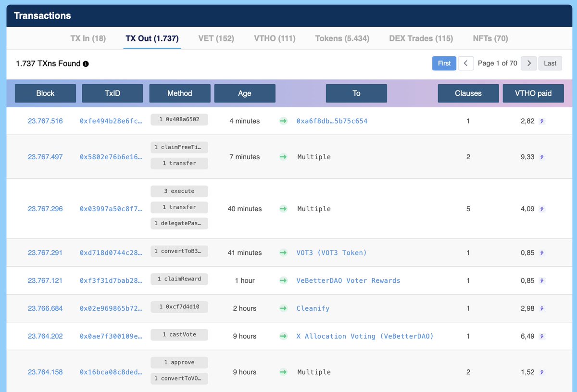
Task: Open block 23.767.121
Action: 45,280
